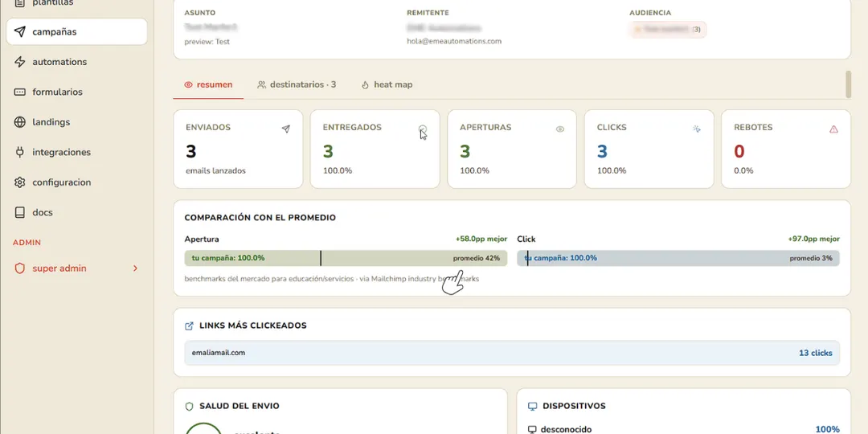This screenshot has width=868, height=434.
Task: Click the send icon in Enviados card
Action: click(285, 129)
